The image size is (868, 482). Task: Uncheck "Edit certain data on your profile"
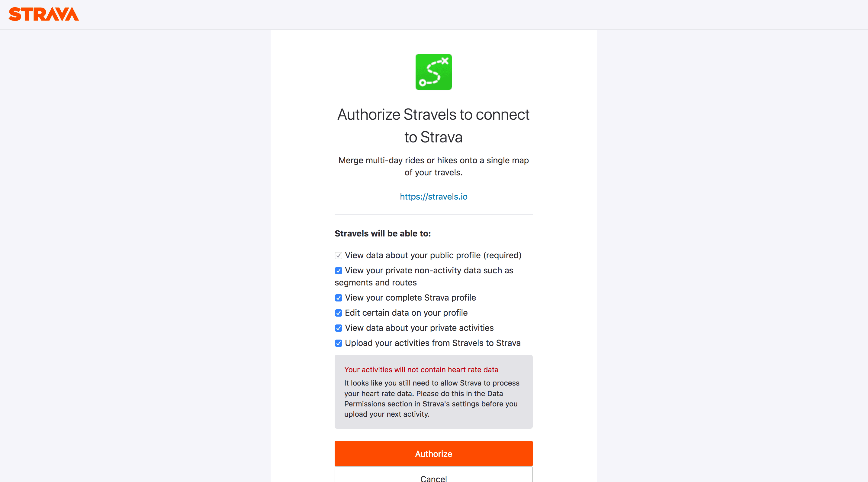coord(338,313)
